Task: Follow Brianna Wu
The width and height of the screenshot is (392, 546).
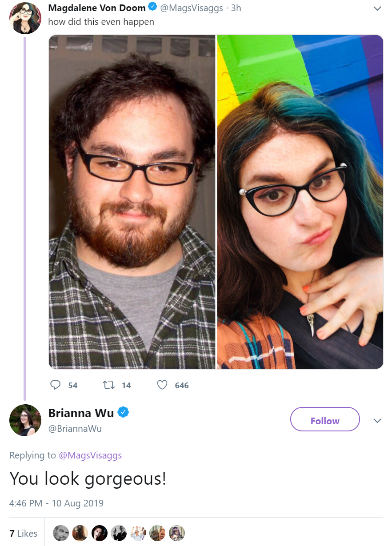Action: 325,419
